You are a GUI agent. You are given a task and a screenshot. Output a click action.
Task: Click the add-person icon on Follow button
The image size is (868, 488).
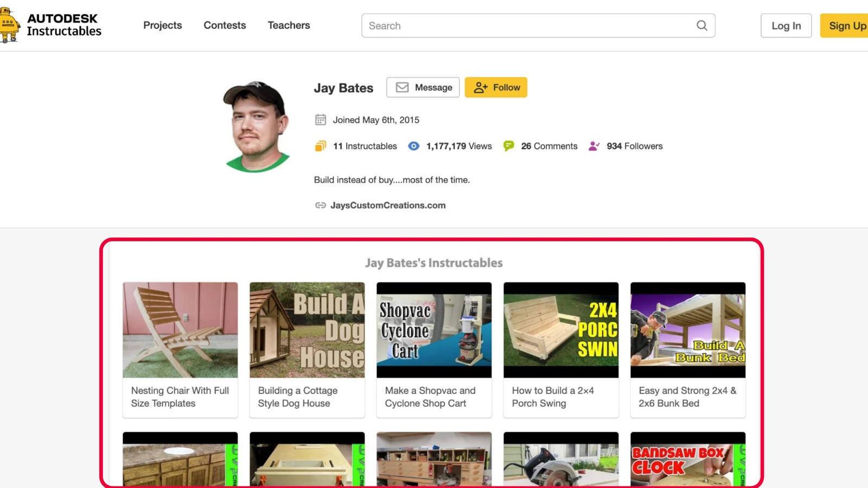click(481, 87)
